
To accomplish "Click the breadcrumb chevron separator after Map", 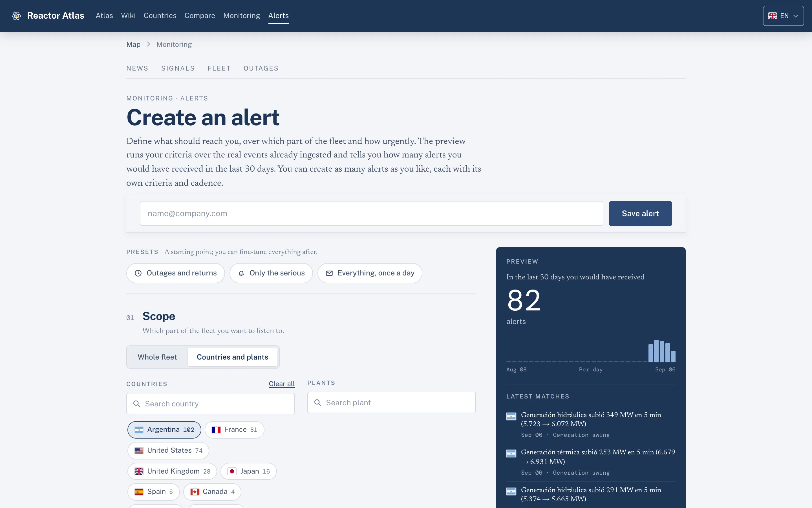I will [x=148, y=44].
